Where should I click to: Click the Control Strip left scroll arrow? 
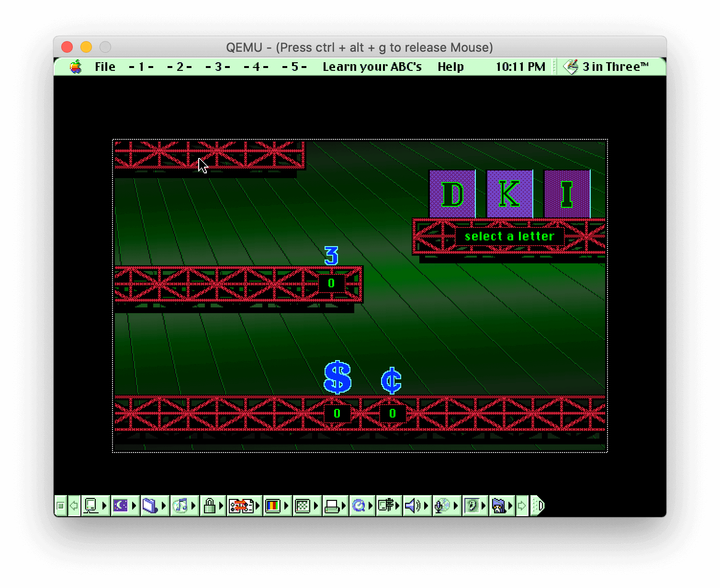tap(74, 506)
